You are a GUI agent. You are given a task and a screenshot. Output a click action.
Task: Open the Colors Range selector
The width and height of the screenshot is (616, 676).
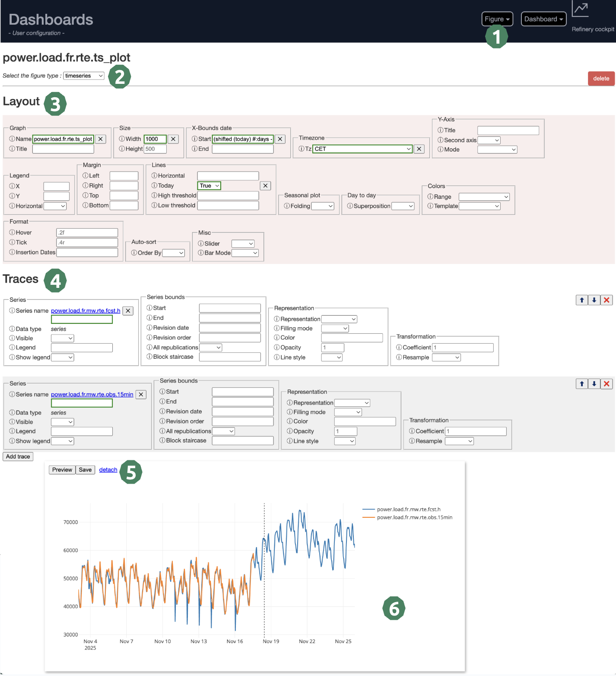pos(484,197)
